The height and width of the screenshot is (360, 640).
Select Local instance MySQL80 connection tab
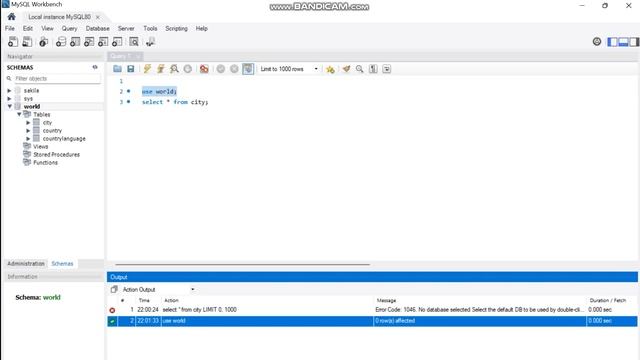point(60,17)
